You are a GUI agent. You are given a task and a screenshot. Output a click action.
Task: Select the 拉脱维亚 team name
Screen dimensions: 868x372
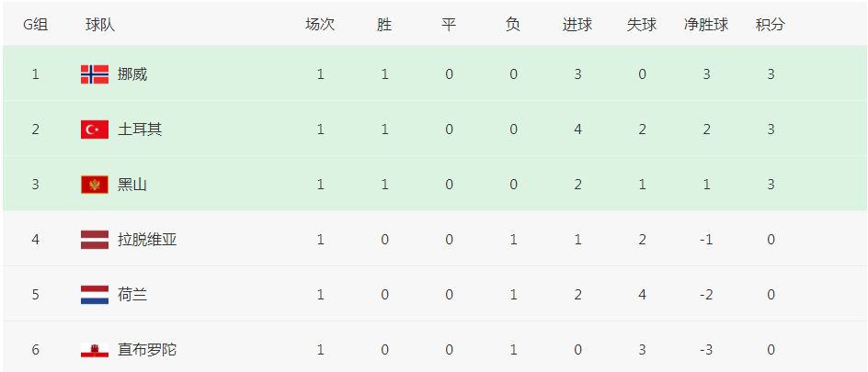pyautogui.click(x=147, y=240)
